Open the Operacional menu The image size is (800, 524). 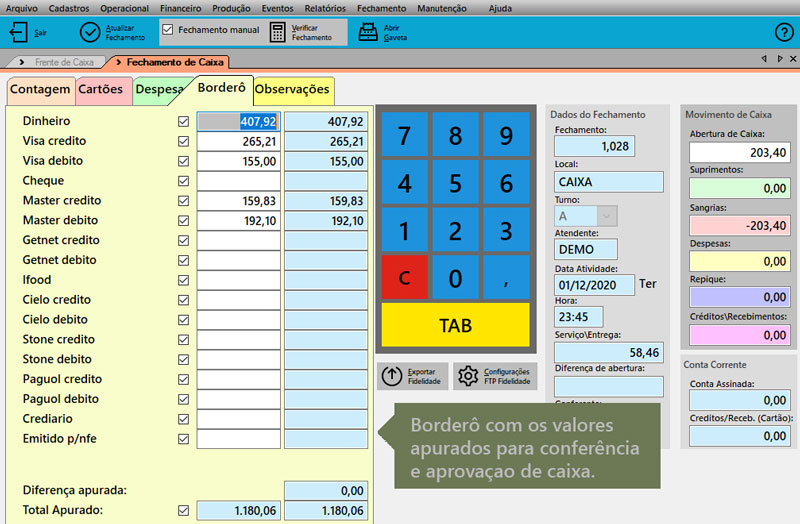pos(124,8)
